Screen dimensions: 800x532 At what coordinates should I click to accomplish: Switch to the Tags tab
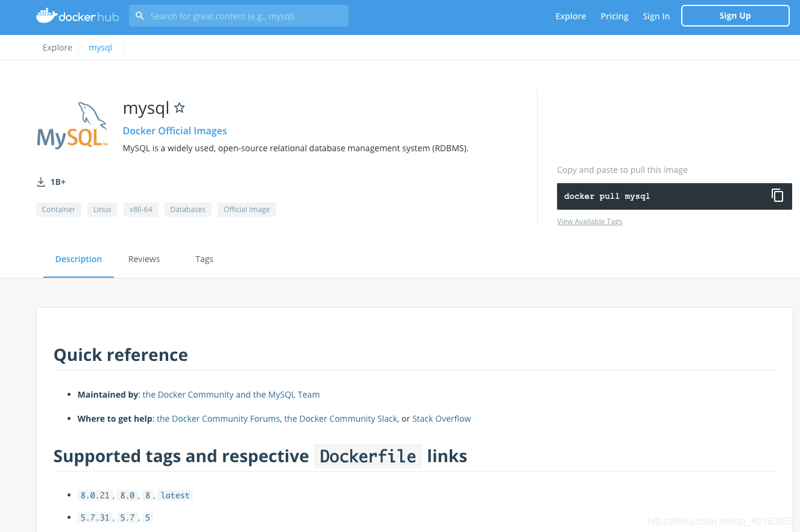[x=204, y=259]
